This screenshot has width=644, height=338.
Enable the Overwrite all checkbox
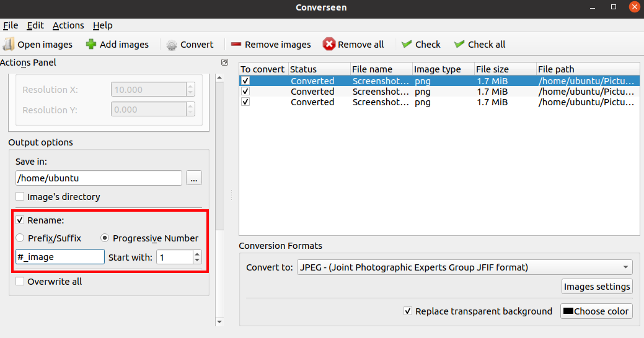tap(20, 282)
